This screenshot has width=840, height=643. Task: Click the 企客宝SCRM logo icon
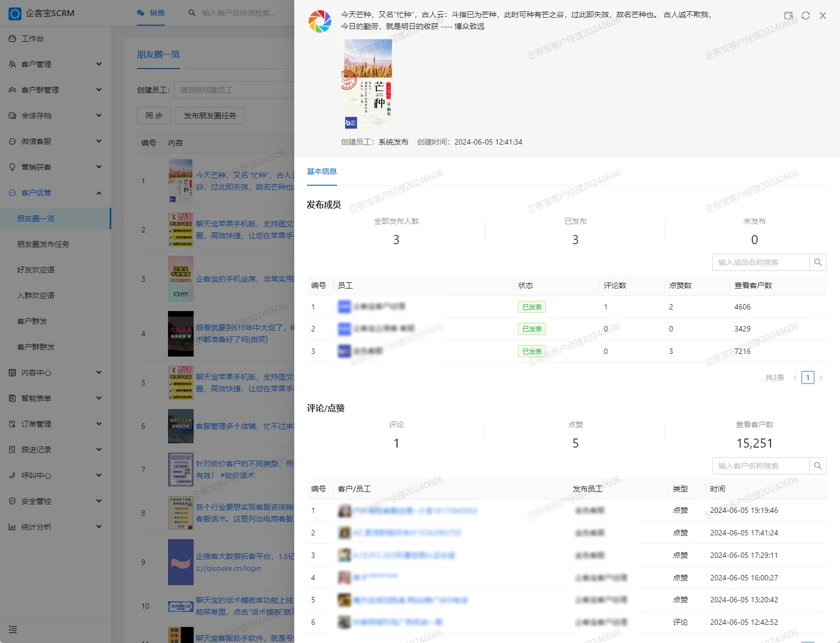click(x=15, y=13)
